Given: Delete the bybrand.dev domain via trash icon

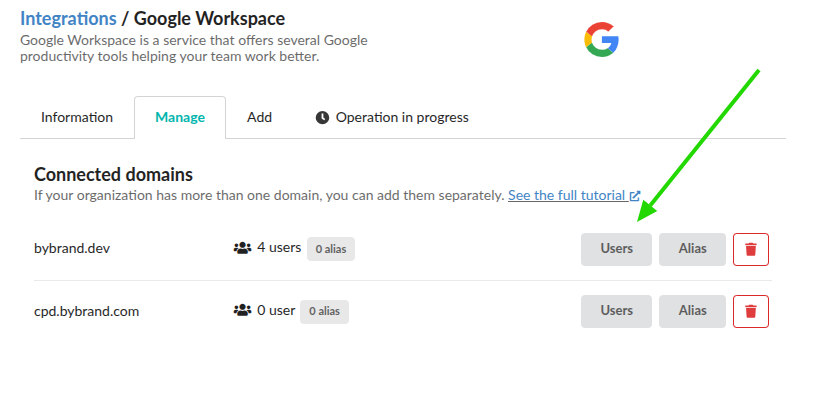Looking at the screenshot, I should pyautogui.click(x=750, y=250).
